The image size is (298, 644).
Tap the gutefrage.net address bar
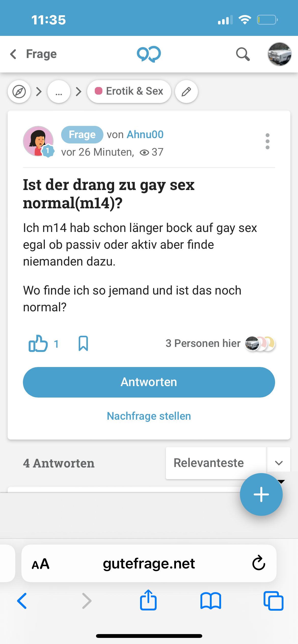pyautogui.click(x=149, y=564)
